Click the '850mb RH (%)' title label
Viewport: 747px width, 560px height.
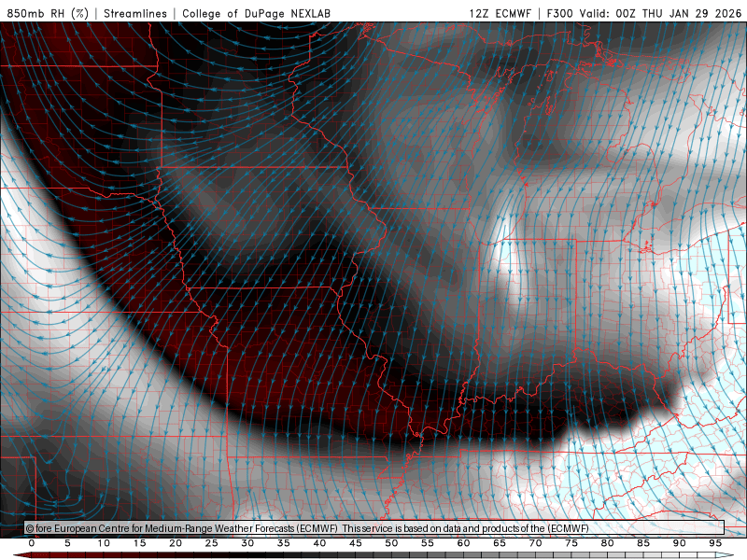pos(48,13)
